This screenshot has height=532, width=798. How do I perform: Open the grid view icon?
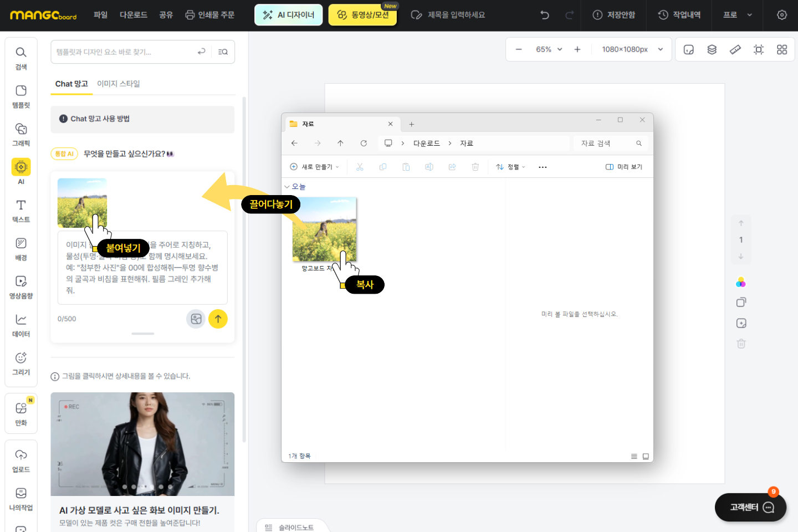click(782, 50)
